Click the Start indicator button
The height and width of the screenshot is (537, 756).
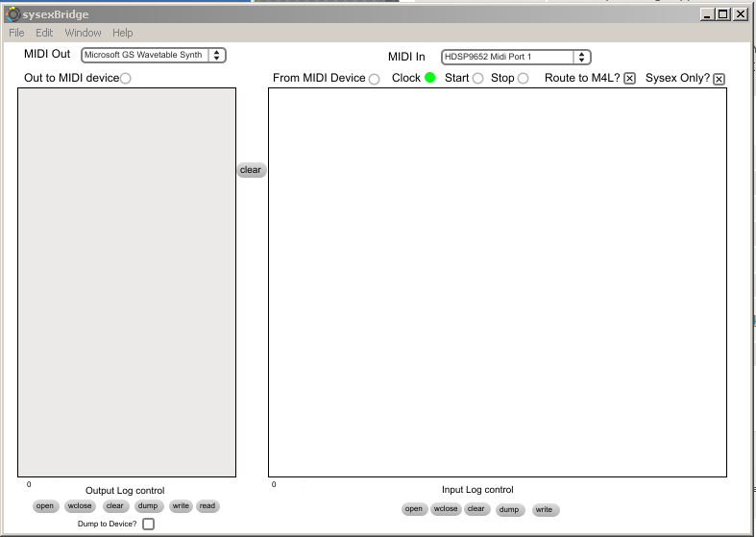(x=477, y=79)
